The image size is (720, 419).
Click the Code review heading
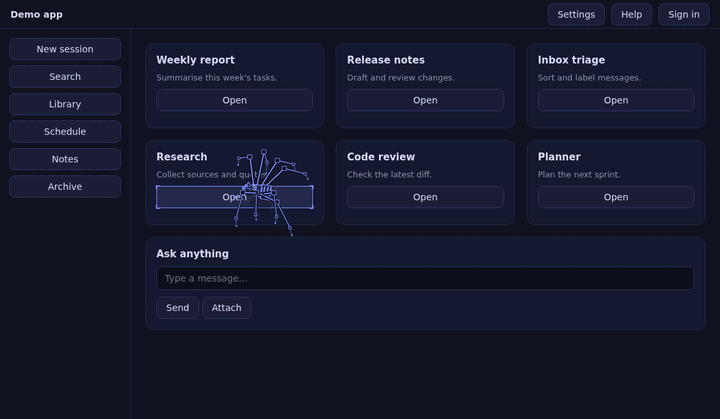pyautogui.click(x=381, y=157)
